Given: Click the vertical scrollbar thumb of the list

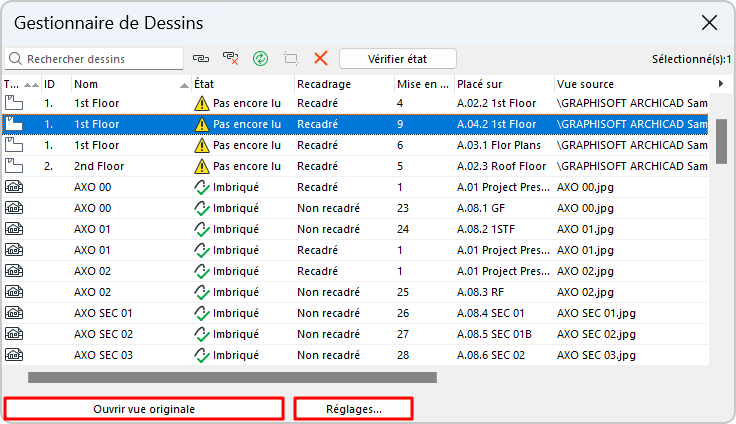Looking at the screenshot, I should [721, 141].
